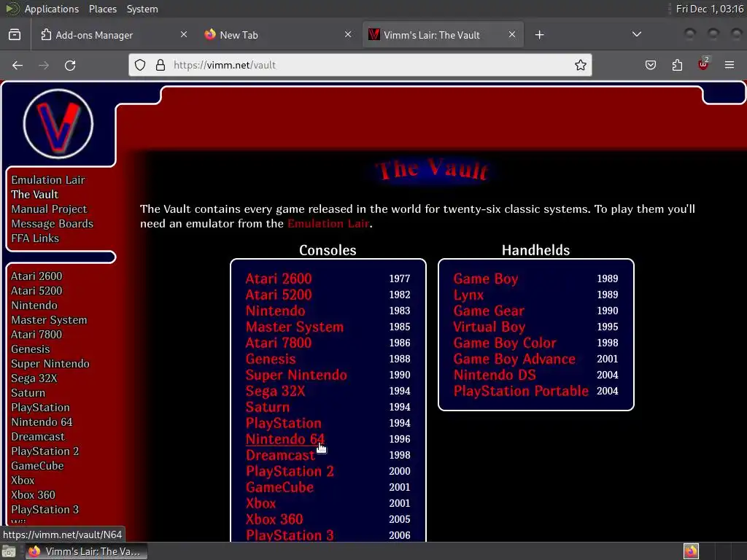This screenshot has width=747, height=560.
Task: Open Nintendo 64 in the Consoles list
Action: point(285,439)
